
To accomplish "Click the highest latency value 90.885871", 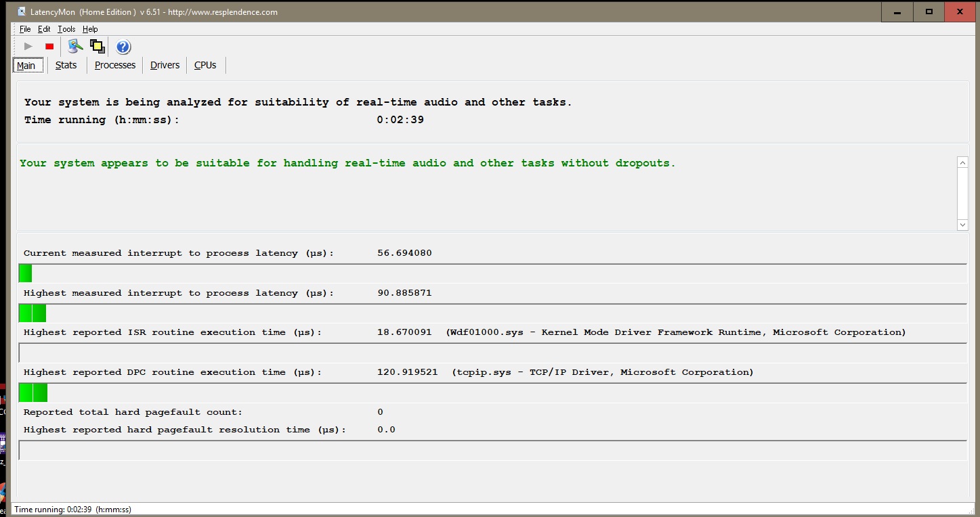I will pyautogui.click(x=404, y=293).
